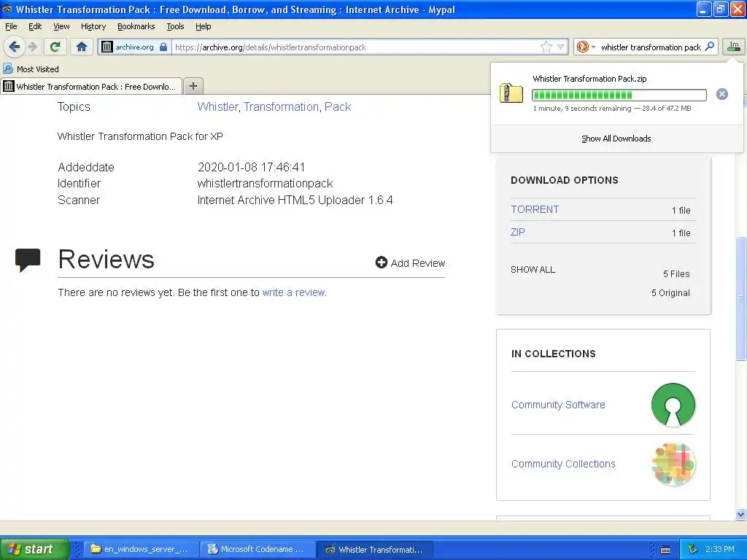Click the system tray network icon

tap(693, 549)
